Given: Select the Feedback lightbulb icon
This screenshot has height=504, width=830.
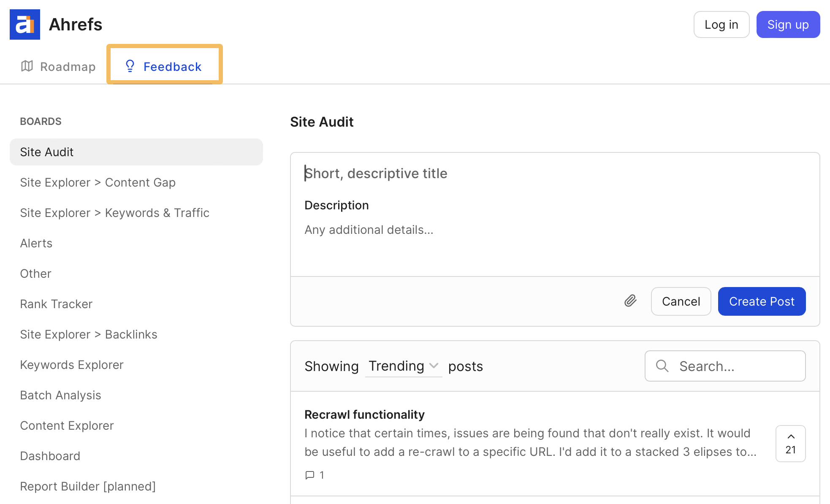Looking at the screenshot, I should point(130,66).
